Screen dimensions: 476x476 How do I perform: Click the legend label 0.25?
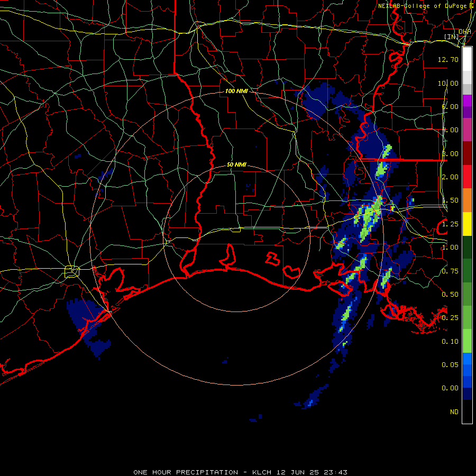(x=450, y=318)
